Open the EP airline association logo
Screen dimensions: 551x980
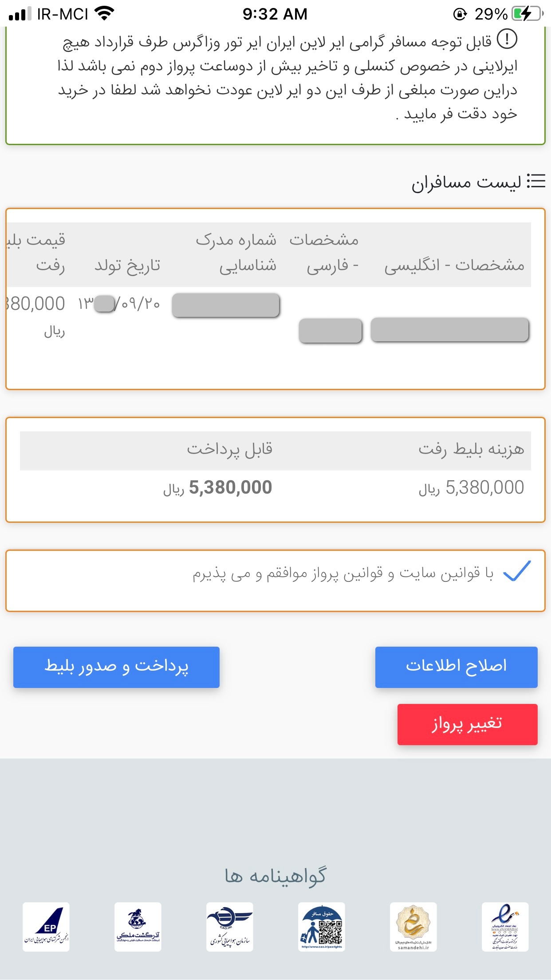click(x=46, y=926)
